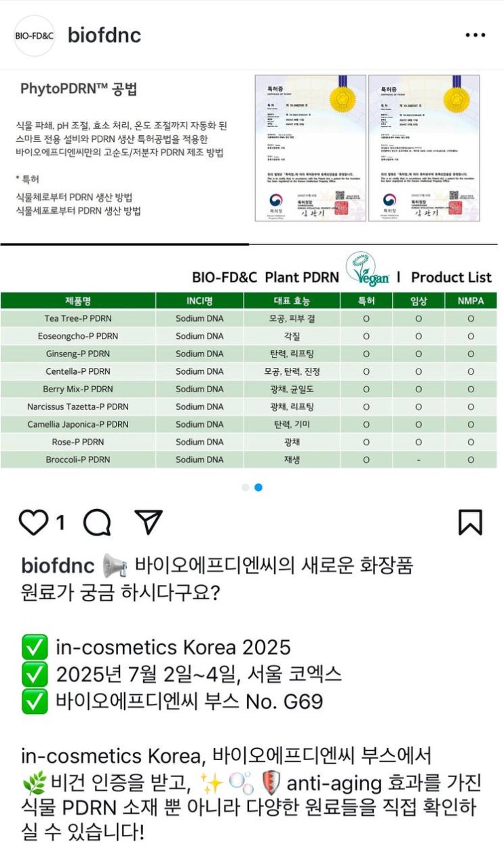Click the megaphone emoji in the caption
The height and width of the screenshot is (864, 504).
click(x=115, y=565)
